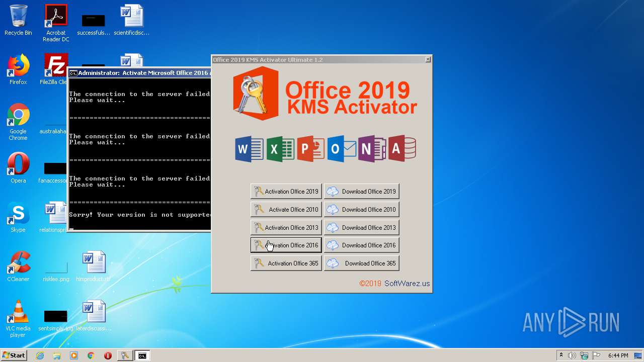Click the volume tray icon
The height and width of the screenshot is (362, 644).
click(x=572, y=355)
